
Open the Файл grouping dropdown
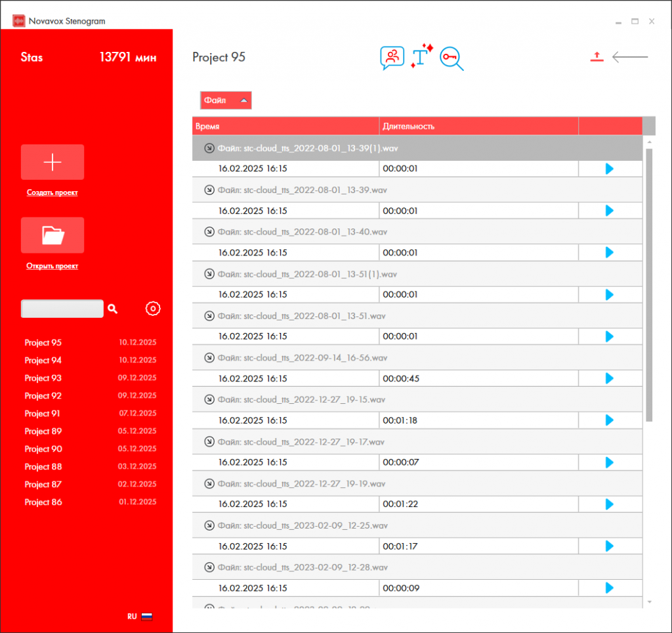[226, 100]
